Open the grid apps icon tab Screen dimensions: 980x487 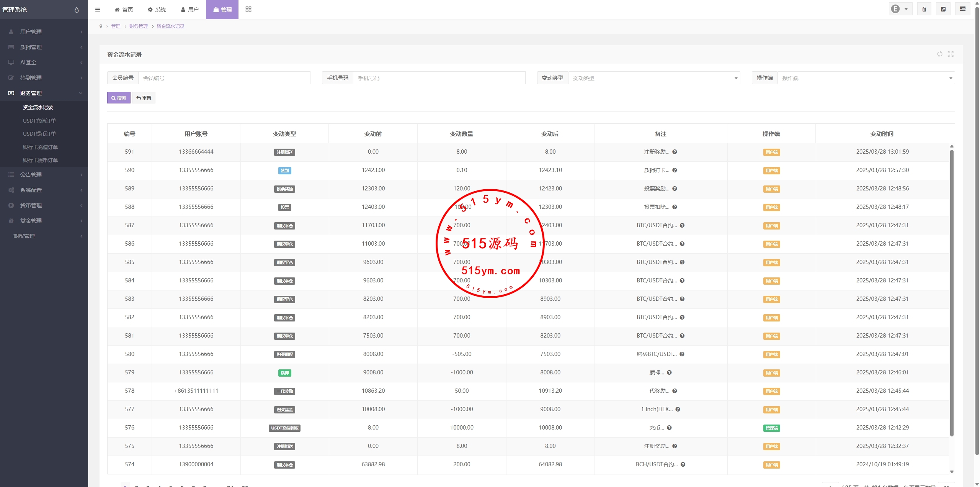pyautogui.click(x=248, y=9)
